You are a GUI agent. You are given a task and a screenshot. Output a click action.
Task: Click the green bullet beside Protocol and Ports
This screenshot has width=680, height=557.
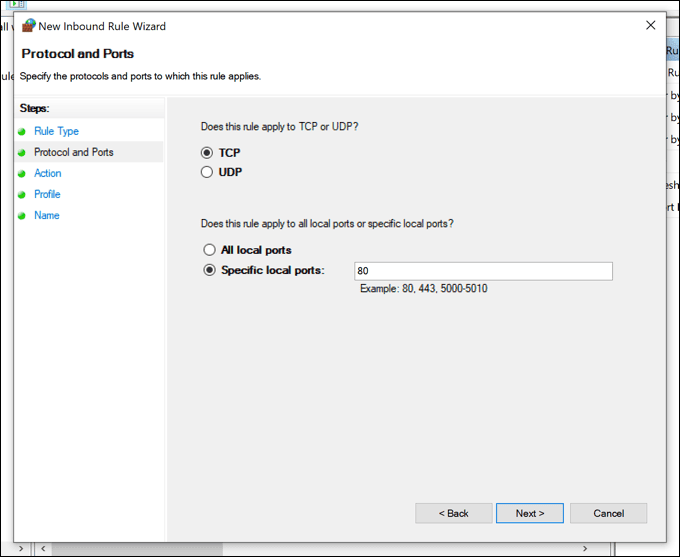point(21,152)
